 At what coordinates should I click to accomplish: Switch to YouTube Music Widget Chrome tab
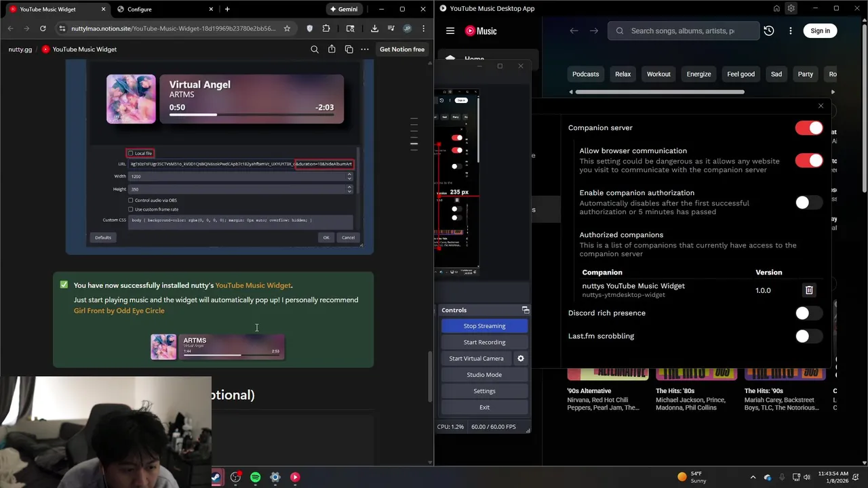(x=56, y=9)
